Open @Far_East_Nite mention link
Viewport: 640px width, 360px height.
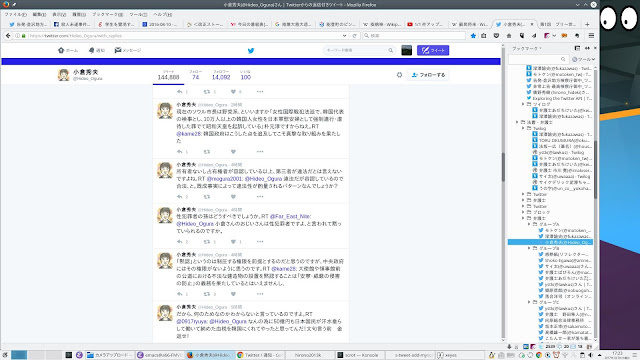click(290, 216)
